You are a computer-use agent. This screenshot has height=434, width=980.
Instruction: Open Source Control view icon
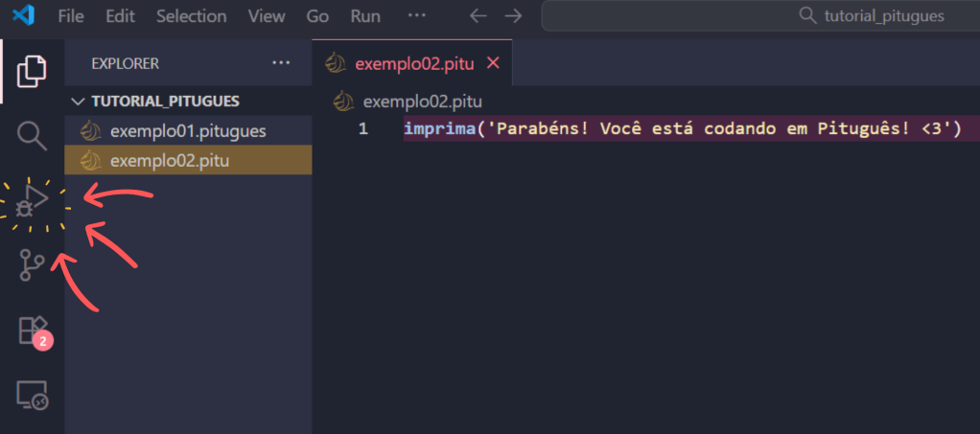click(x=32, y=264)
